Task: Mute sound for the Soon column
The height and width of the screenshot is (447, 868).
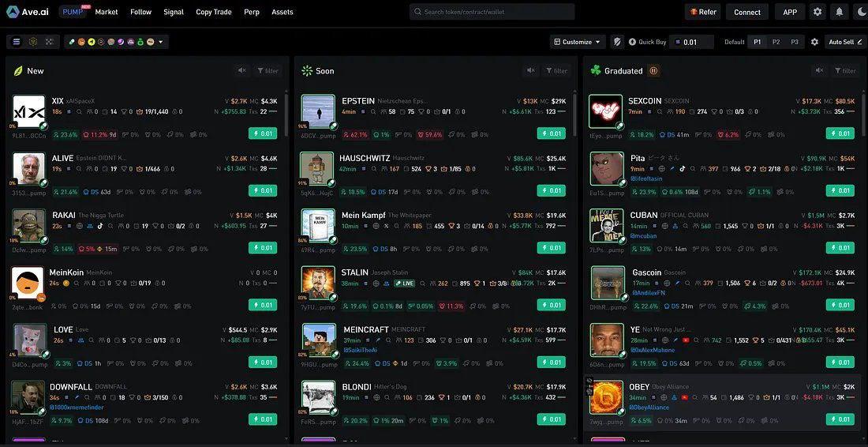Action: [x=530, y=70]
